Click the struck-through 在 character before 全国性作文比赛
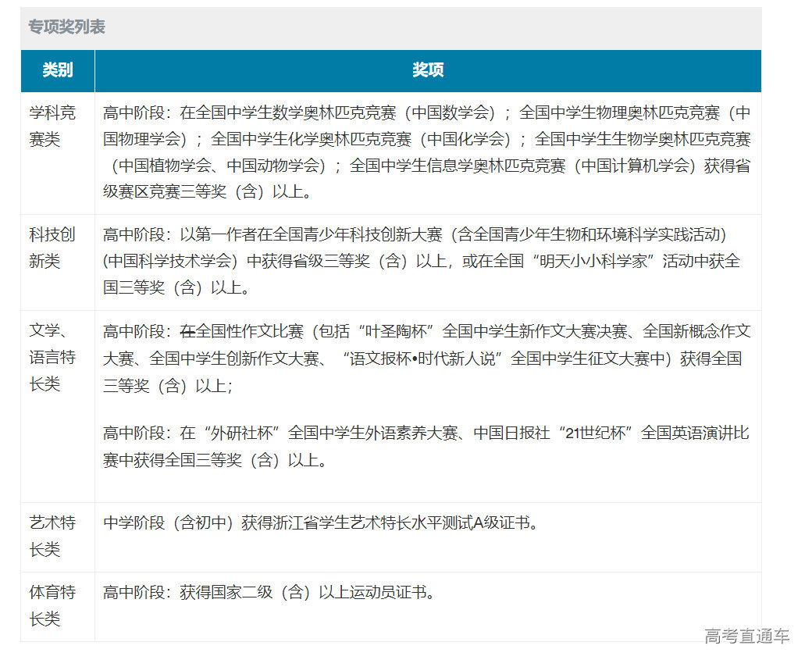Viewport: 812px width, 667px height. pyautogui.click(x=187, y=331)
